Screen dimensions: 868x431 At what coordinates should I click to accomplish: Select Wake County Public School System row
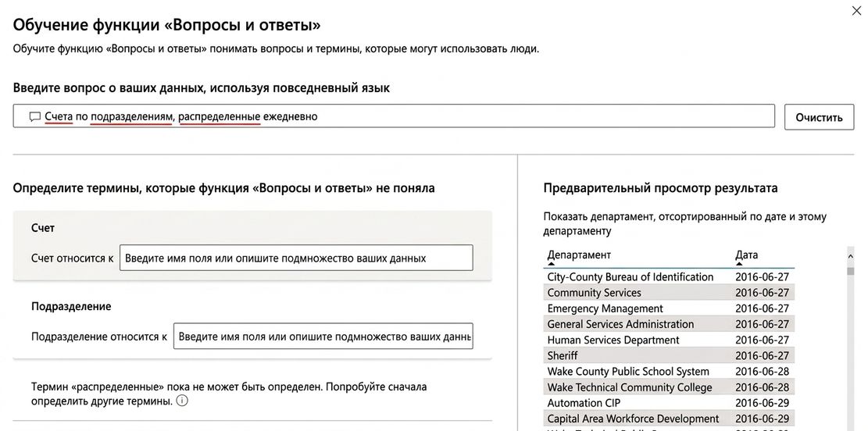[x=669, y=371]
